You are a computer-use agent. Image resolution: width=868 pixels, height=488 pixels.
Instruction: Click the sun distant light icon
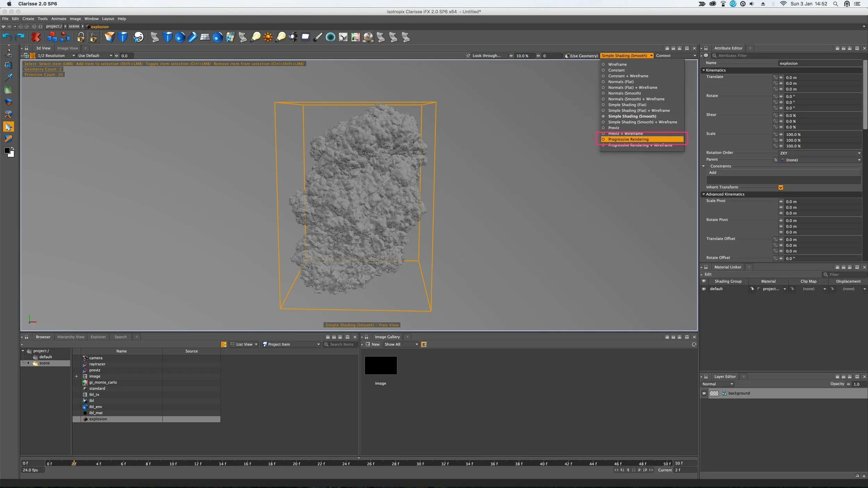pos(268,37)
